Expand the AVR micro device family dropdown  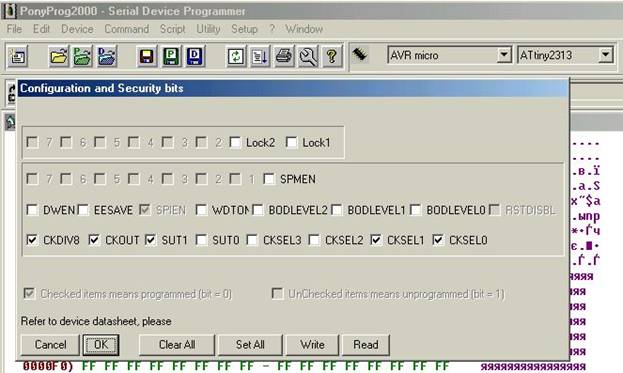click(x=504, y=55)
